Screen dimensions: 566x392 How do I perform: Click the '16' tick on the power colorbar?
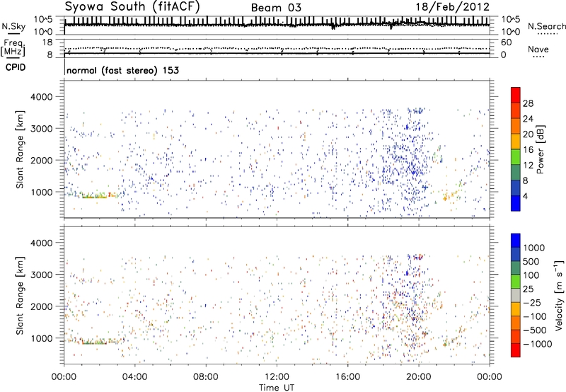528,150
